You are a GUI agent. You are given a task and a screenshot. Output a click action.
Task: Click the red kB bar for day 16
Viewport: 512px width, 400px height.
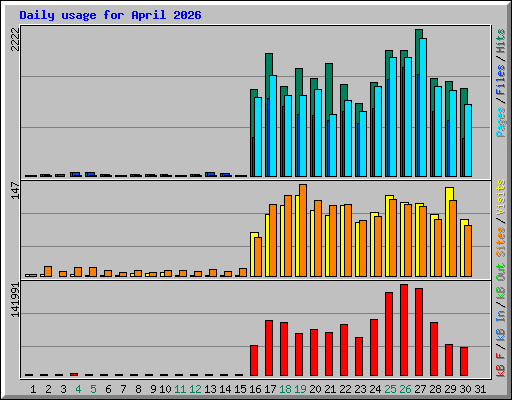254,360
